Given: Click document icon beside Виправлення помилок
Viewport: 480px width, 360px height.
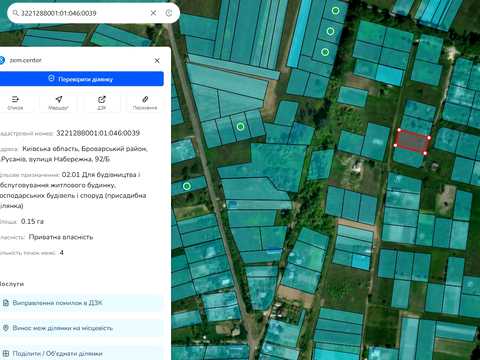Looking at the screenshot, I should (6, 303).
